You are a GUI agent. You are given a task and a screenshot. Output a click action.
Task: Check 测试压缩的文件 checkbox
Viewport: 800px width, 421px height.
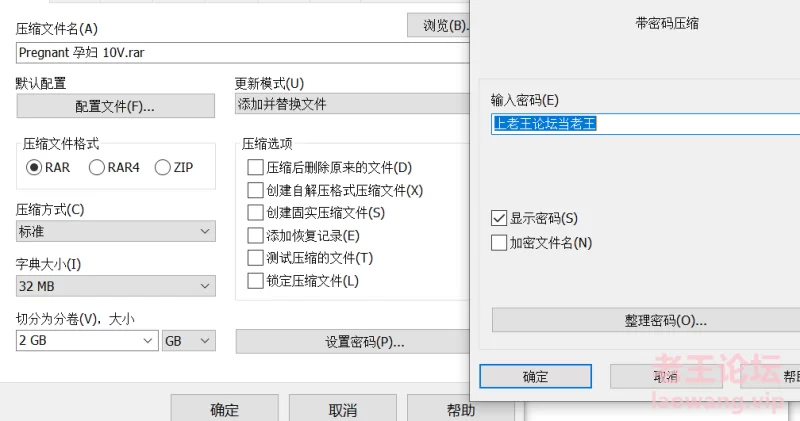(x=255, y=258)
